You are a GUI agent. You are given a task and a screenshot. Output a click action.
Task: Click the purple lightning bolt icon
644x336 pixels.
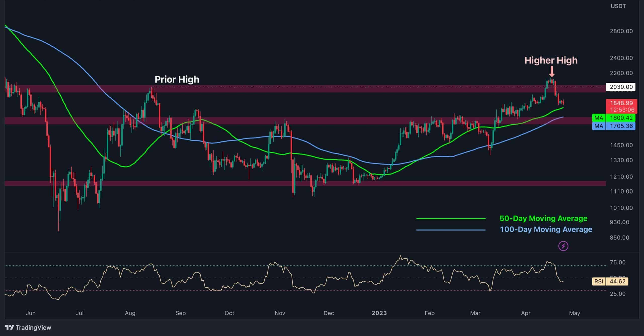pos(563,246)
